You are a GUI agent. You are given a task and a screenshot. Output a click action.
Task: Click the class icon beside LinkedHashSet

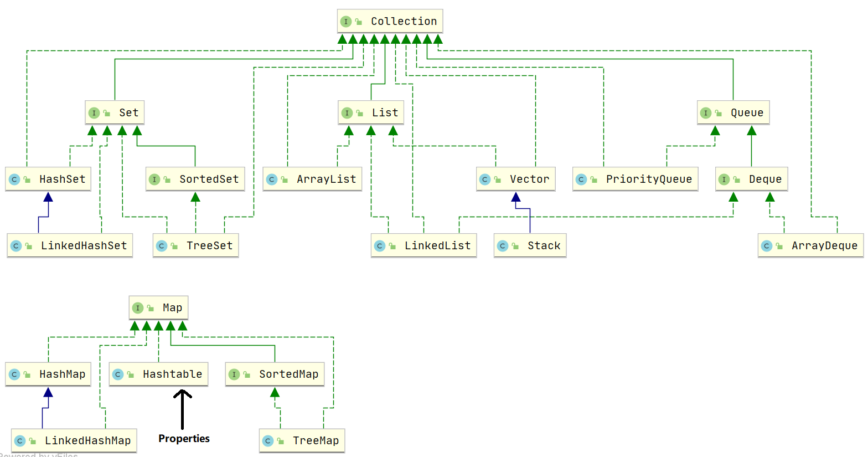(16, 246)
